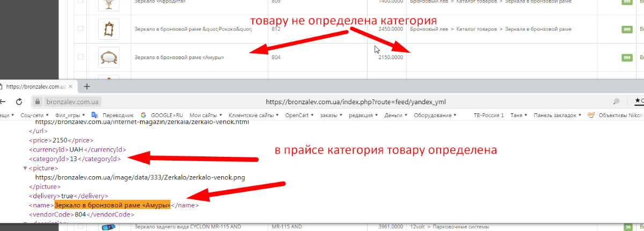Open thumbnail of Рококо mirror product
The width and height of the screenshot is (644, 231).
point(109,28)
